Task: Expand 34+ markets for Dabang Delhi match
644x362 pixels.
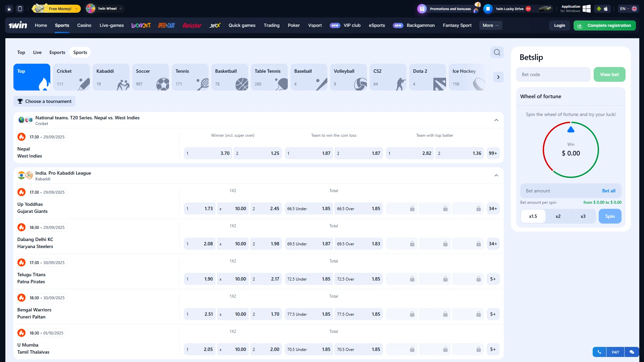Action: point(493,244)
